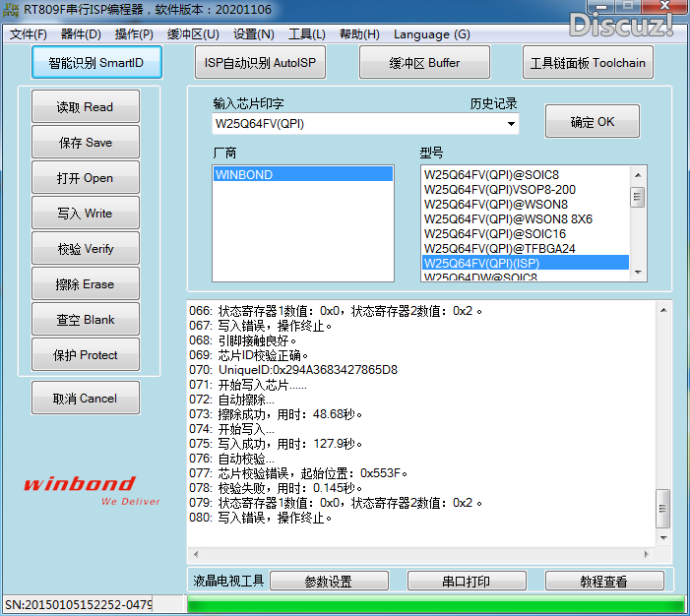The height and width of the screenshot is (616, 690).
Task: Open the 文件(F) menu
Action: 29,34
